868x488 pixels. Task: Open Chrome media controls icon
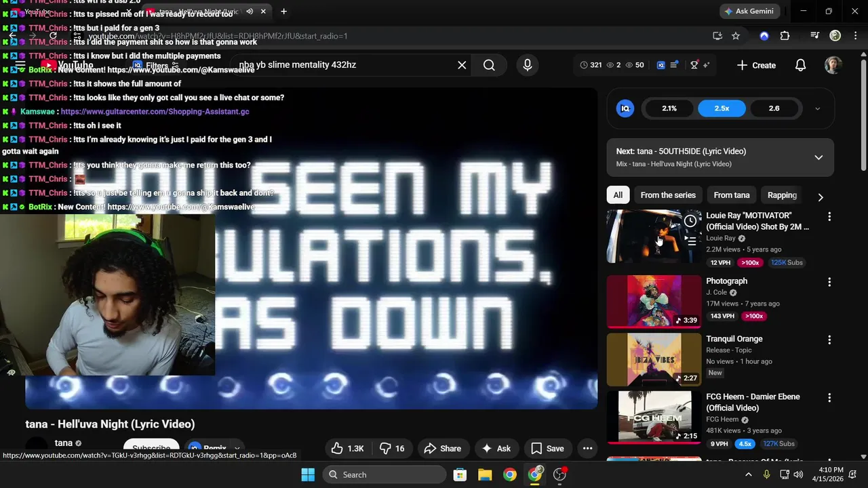[814, 36]
